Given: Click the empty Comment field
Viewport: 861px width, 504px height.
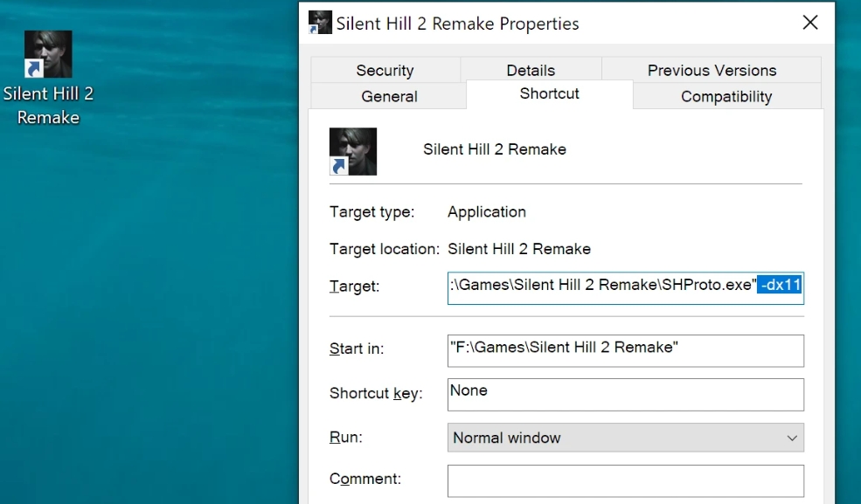Looking at the screenshot, I should pyautogui.click(x=626, y=481).
